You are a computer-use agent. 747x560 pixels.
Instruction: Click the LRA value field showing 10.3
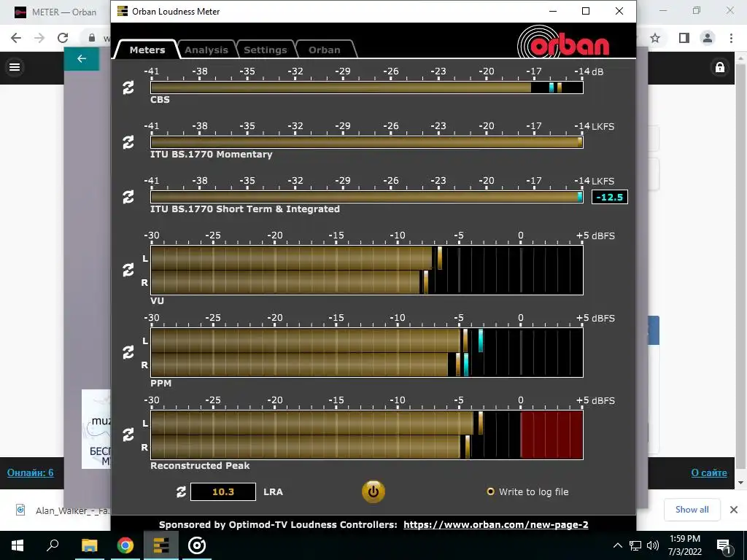click(x=223, y=492)
